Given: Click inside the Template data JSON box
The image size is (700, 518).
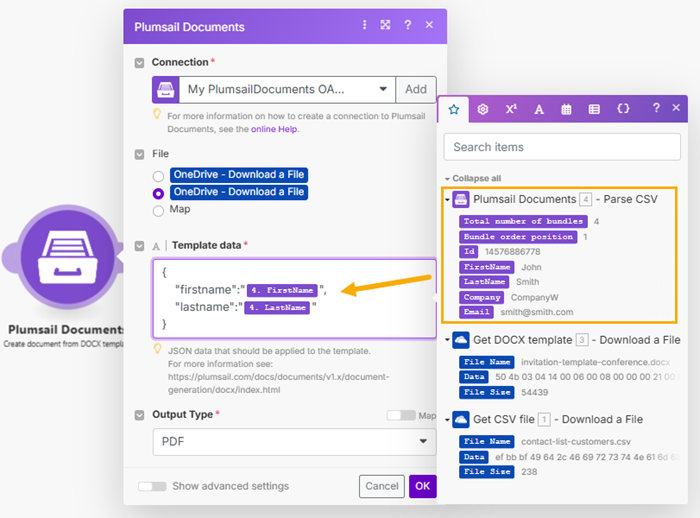Looking at the screenshot, I should [294, 298].
